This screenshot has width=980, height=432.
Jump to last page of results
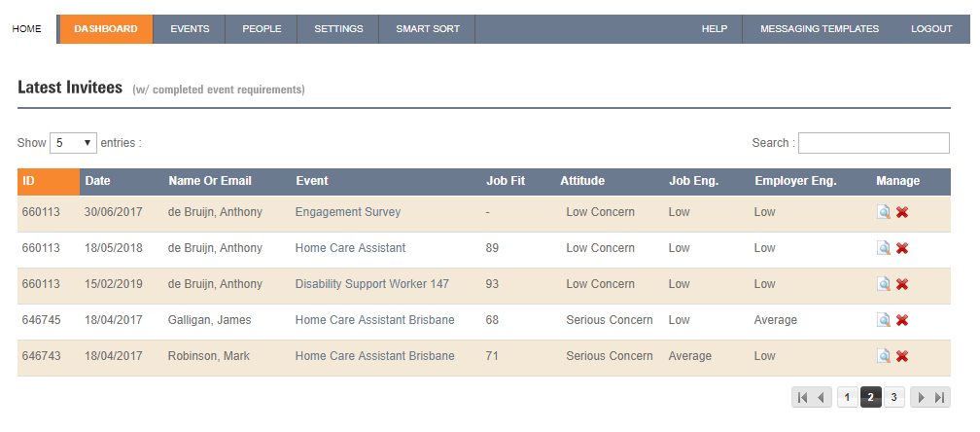pyautogui.click(x=939, y=397)
